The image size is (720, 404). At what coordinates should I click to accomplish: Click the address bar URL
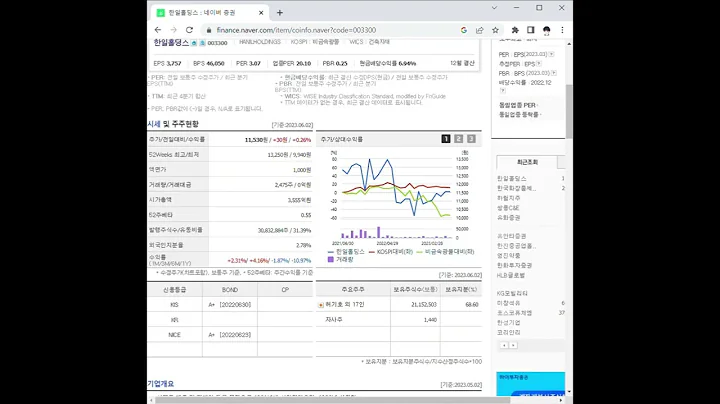pyautogui.click(x=296, y=30)
